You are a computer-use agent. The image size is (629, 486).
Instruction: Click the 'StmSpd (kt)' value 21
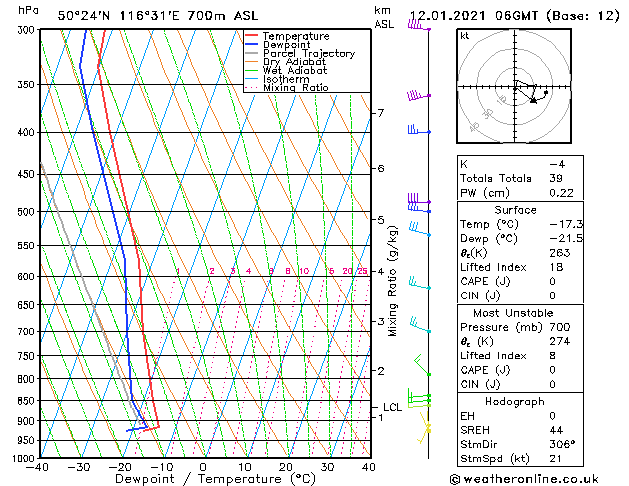pyautogui.click(x=556, y=458)
